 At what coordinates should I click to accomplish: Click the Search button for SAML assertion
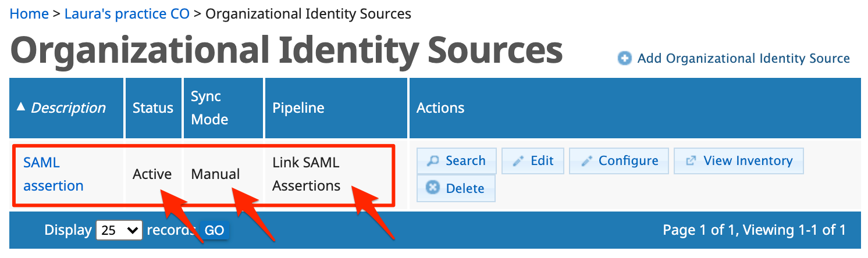point(457,161)
